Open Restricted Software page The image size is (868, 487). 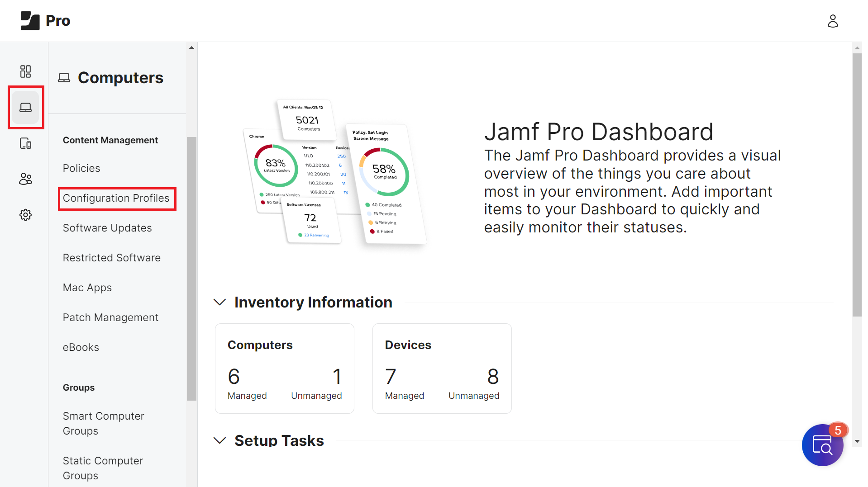[x=112, y=258]
